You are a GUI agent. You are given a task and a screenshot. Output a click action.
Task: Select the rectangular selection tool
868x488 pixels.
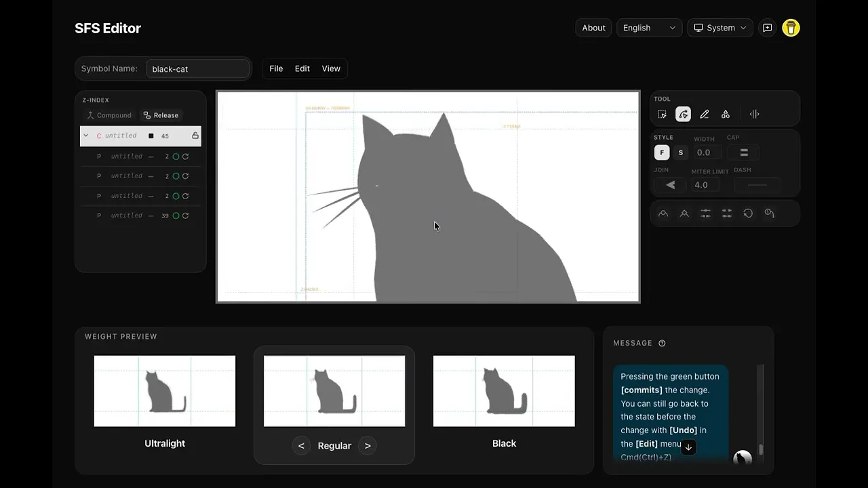662,115
